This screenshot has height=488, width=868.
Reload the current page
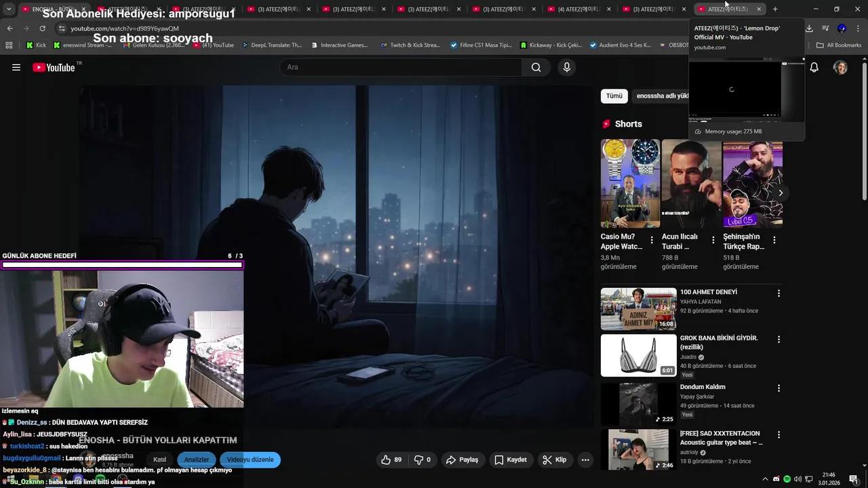tap(42, 28)
